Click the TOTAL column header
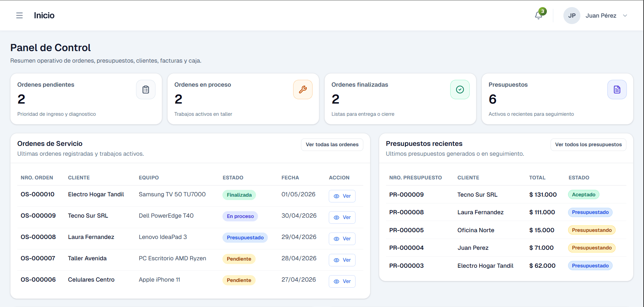 pos(537,178)
